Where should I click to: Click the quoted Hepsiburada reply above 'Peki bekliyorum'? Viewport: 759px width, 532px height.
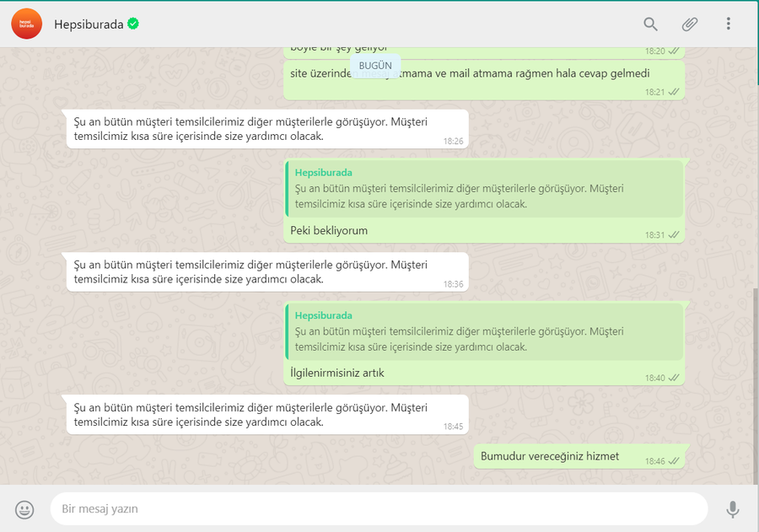[484, 189]
